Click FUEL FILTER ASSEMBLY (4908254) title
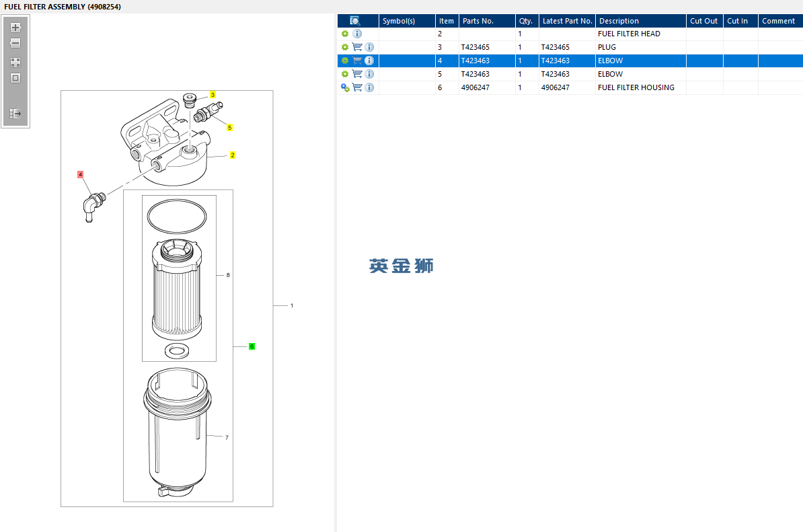Image resolution: width=803 pixels, height=532 pixels. [x=63, y=7]
